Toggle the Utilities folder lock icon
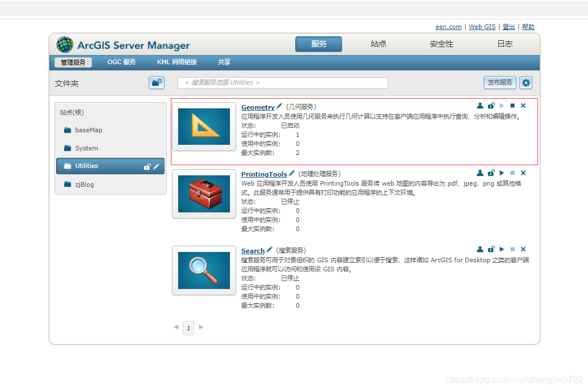 click(147, 166)
